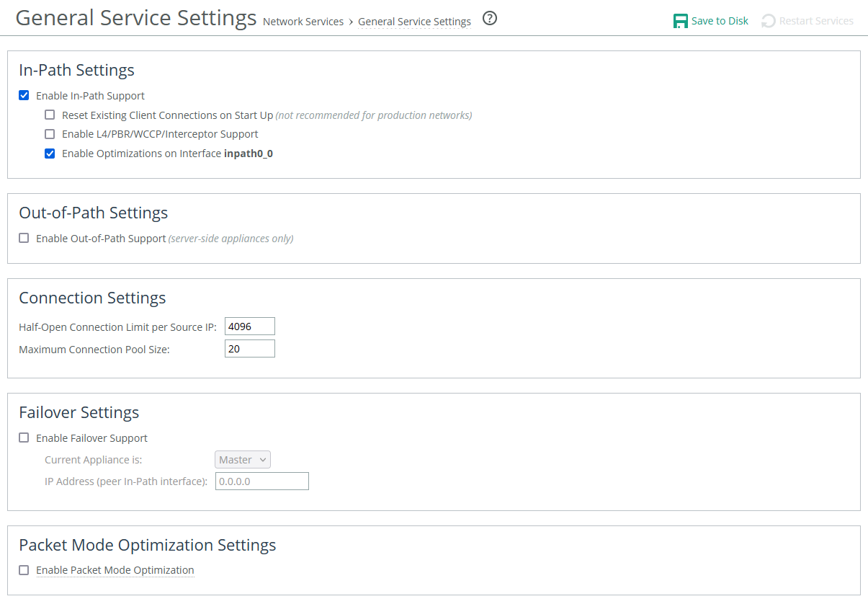
Task: Click the Half-Open Connection Limit field
Action: point(249,326)
